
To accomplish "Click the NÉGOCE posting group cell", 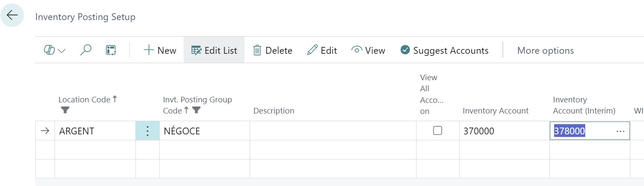I will 182,131.
